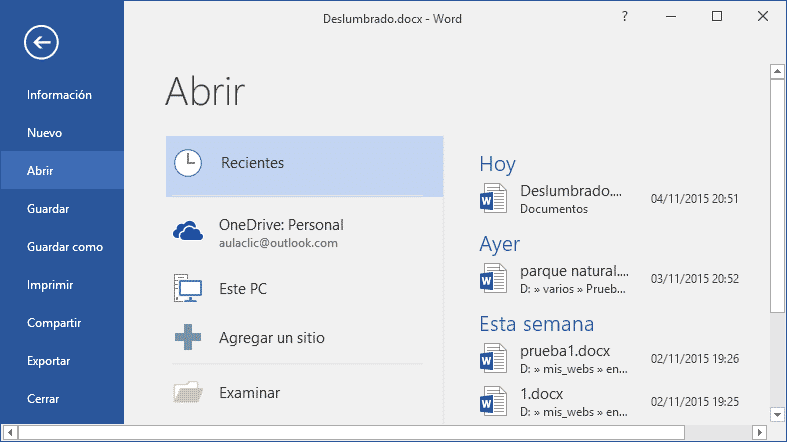Click the Word icon beside prueba1.docx
The height and width of the screenshot is (442, 787).
[494, 358]
